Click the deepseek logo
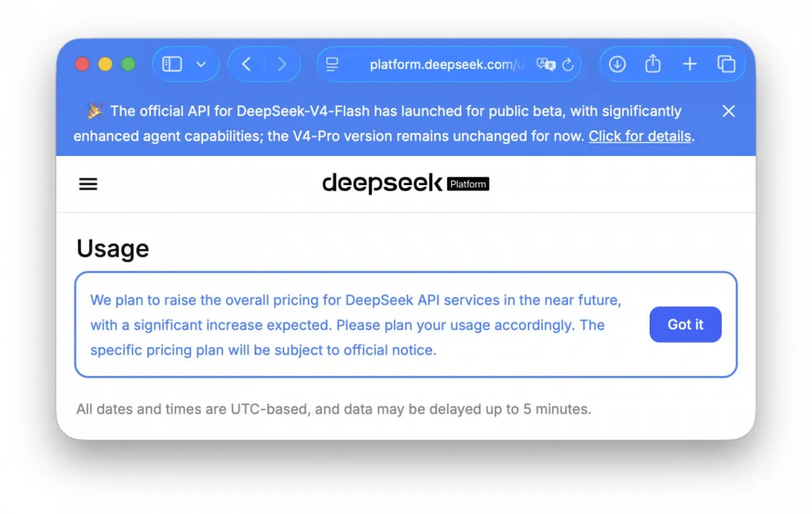Image resolution: width=812 pixels, height=514 pixels. pyautogui.click(x=382, y=184)
